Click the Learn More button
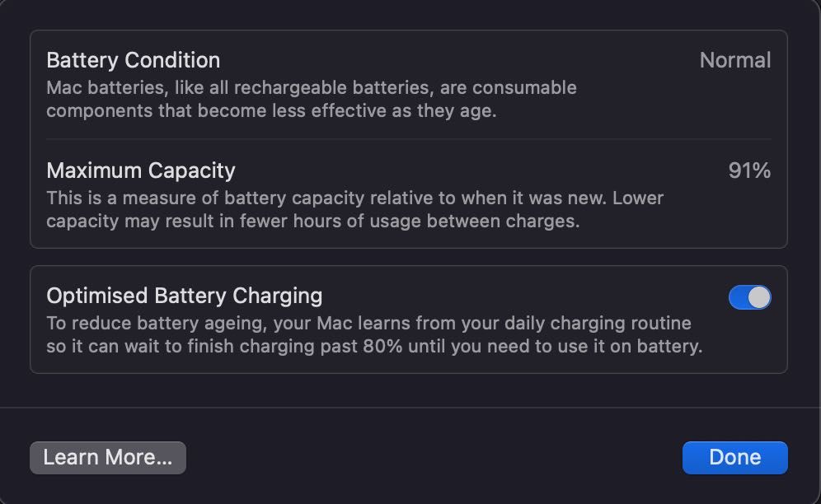Viewport: 821px width, 504px height. (108, 458)
